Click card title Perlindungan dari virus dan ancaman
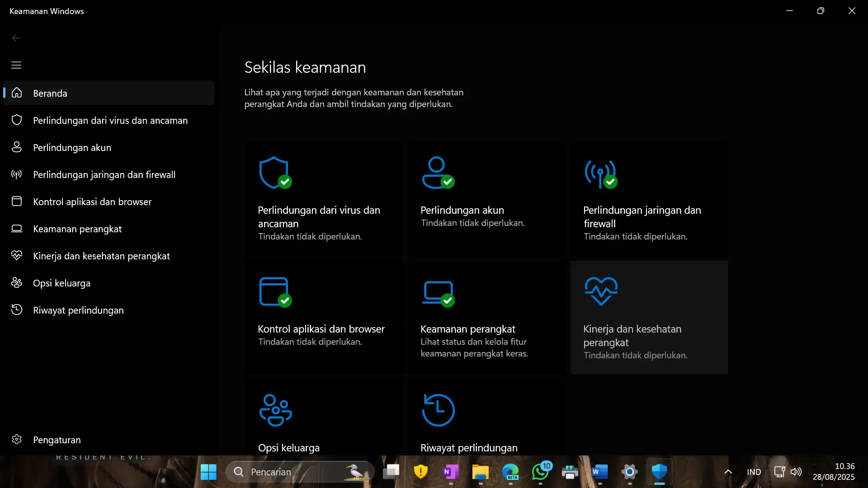 point(319,217)
